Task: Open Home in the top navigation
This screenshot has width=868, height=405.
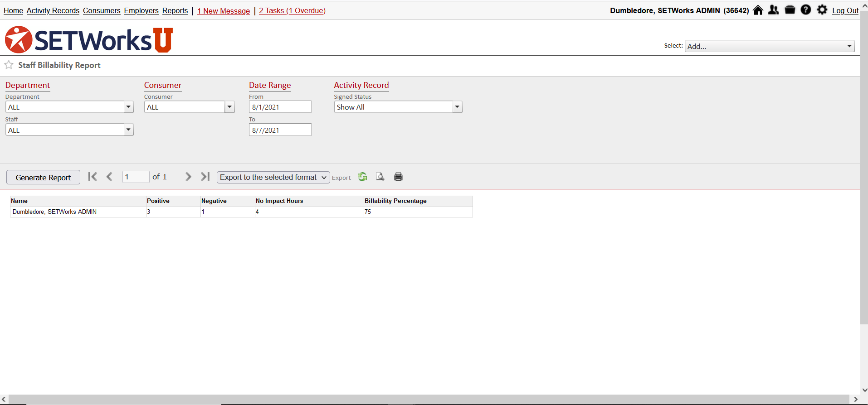Action: (13, 10)
